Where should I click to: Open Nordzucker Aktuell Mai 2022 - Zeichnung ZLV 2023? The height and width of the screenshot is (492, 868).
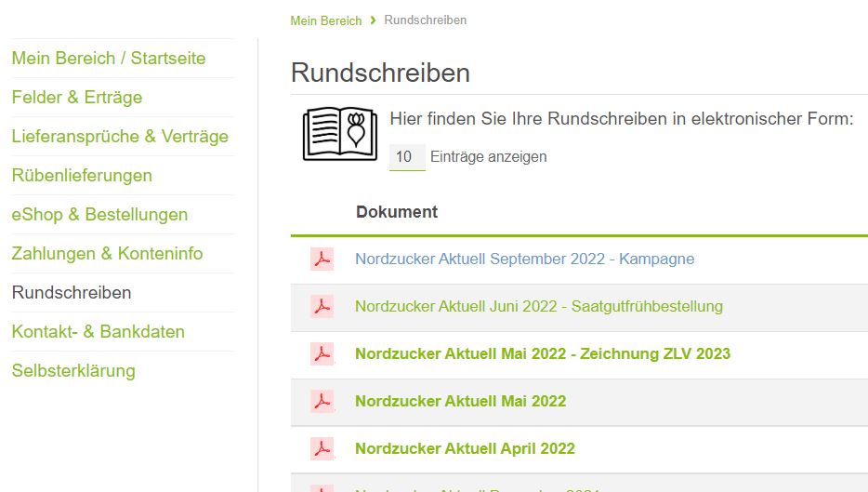coord(543,353)
